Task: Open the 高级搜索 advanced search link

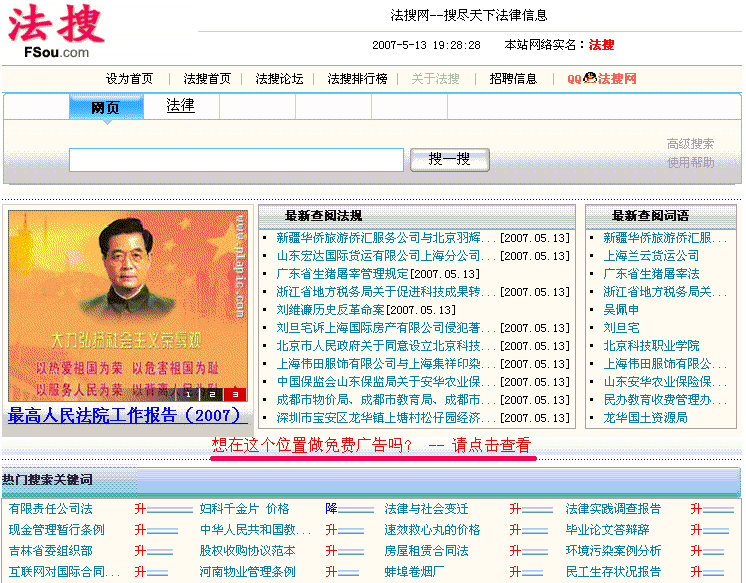Action: 690,144
